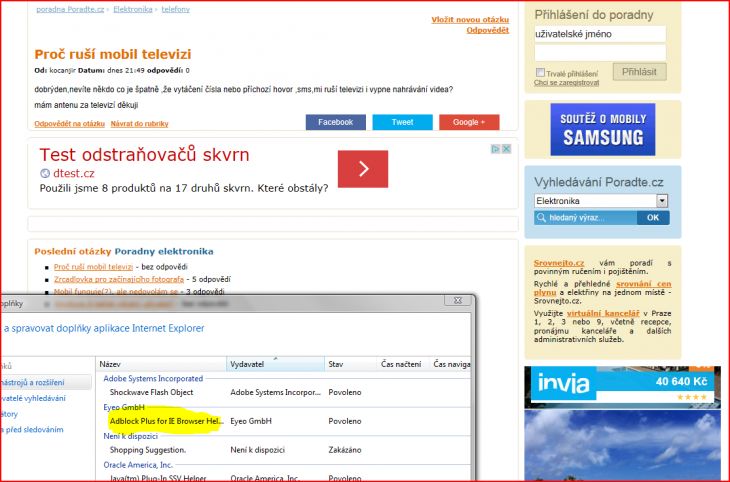Screen dimensions: 730x482
Task: Click the password field below username
Action: 600,53
